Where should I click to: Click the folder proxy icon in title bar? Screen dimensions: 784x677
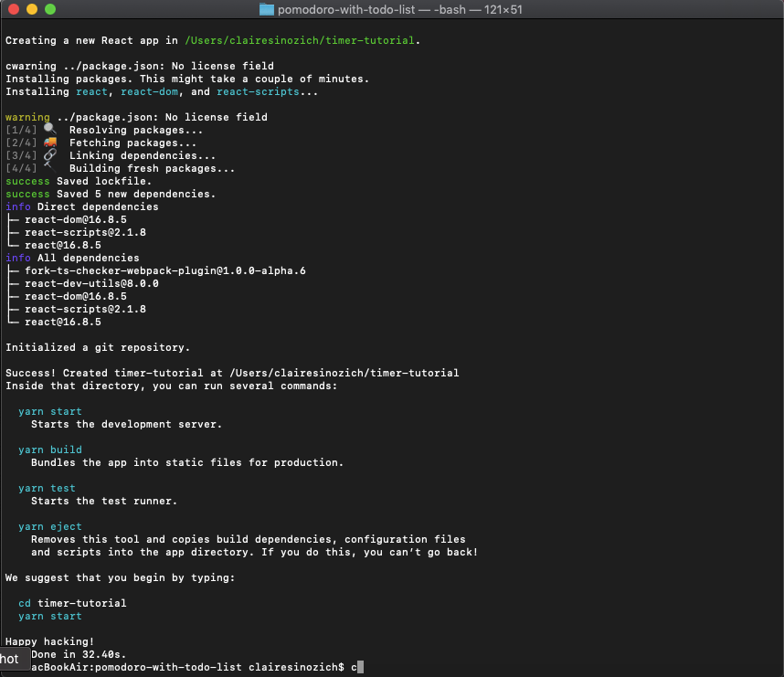tap(266, 10)
